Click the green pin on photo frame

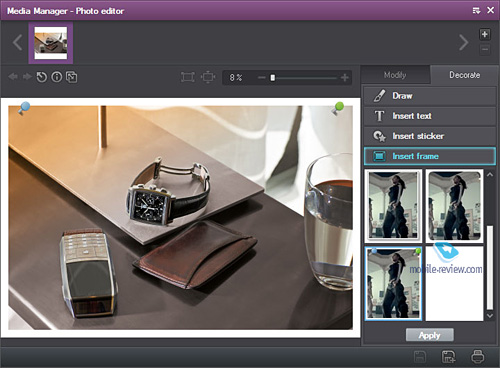tap(338, 108)
